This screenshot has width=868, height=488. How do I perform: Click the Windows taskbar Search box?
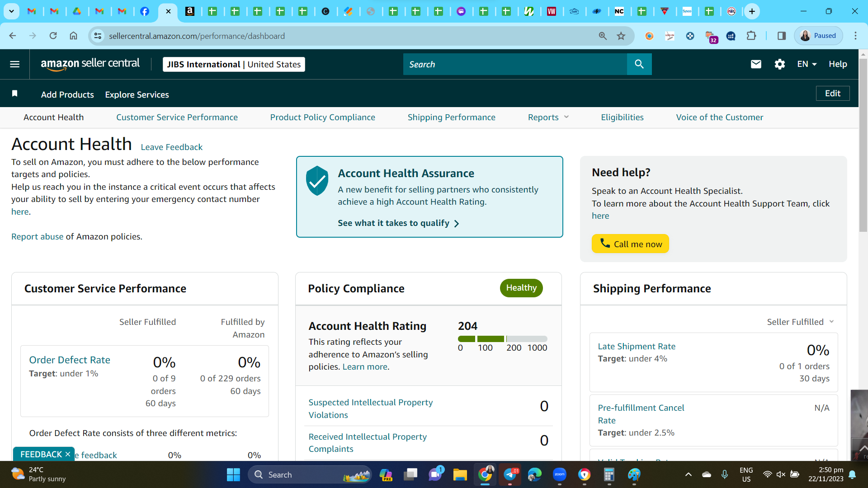(x=310, y=474)
